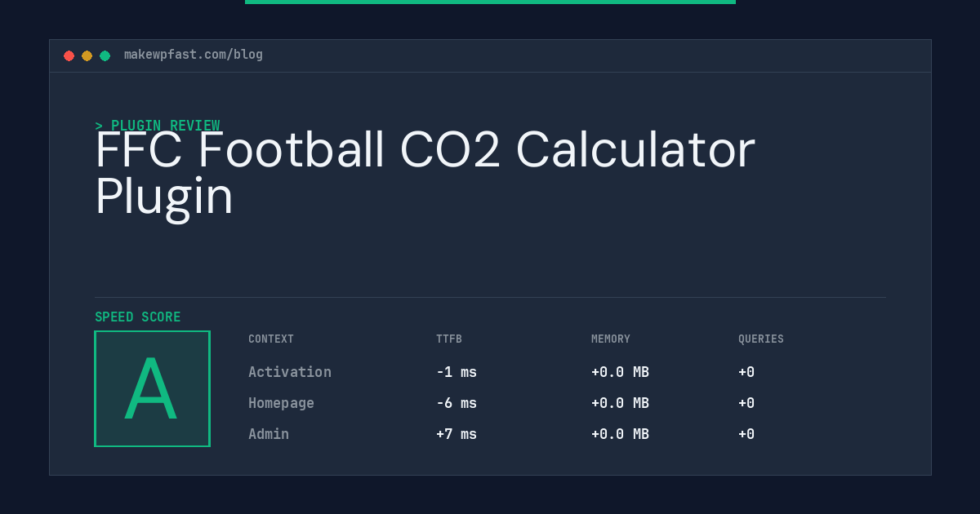
Task: Click the red close dot
Action: 69,55
